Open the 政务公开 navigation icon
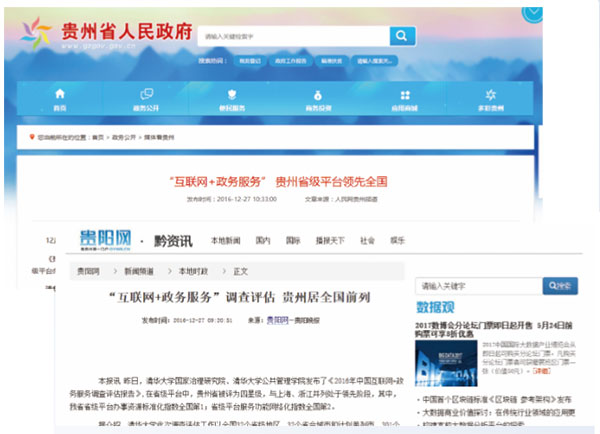 [146, 98]
